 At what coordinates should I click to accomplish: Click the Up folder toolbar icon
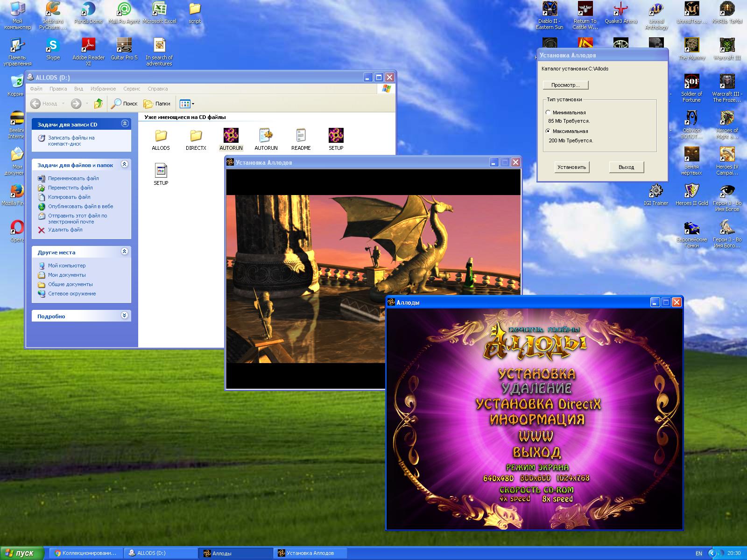tap(98, 104)
